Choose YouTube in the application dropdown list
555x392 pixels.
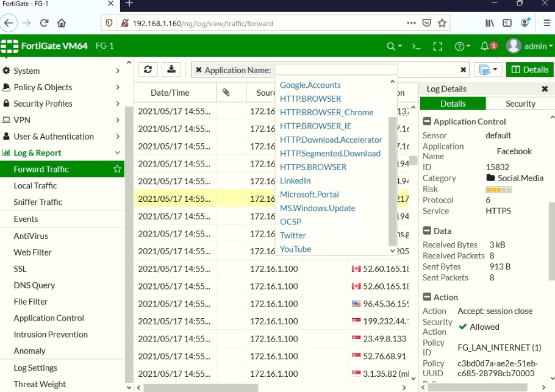(295, 249)
